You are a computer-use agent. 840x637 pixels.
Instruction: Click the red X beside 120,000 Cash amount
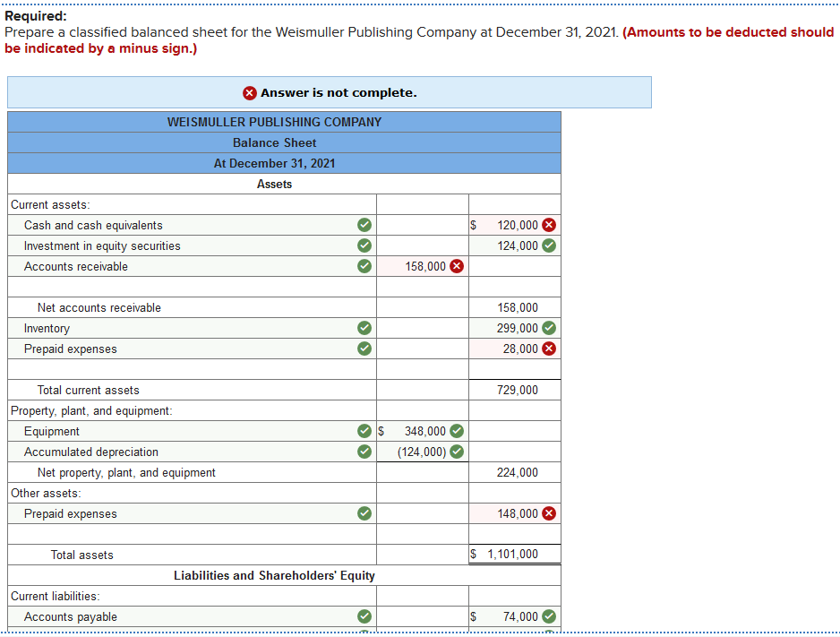pyautogui.click(x=549, y=225)
